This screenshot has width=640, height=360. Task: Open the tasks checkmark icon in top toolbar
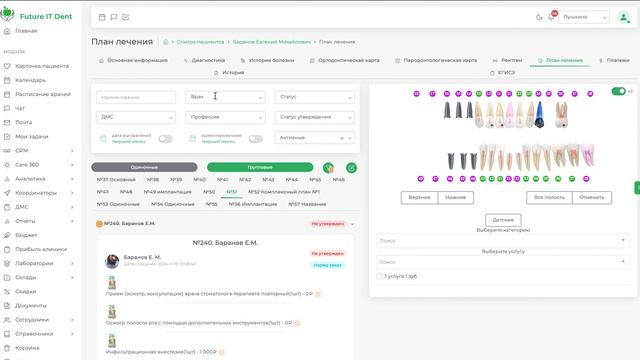pyautogui.click(x=126, y=17)
